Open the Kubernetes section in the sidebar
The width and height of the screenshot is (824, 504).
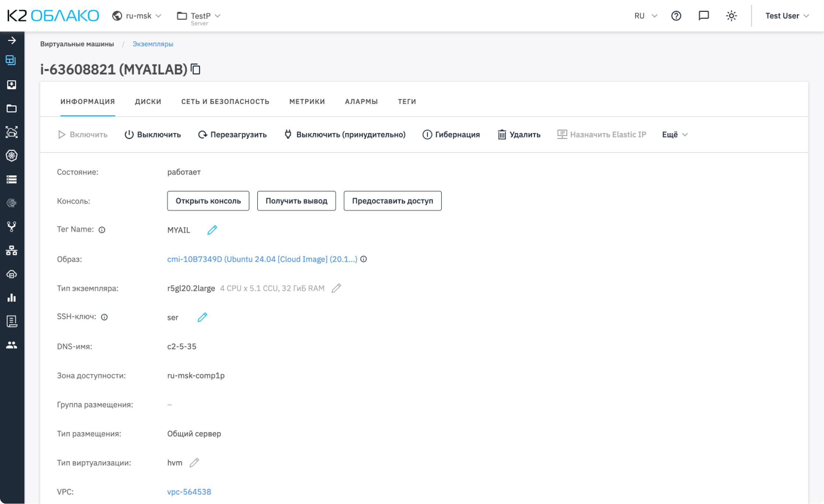(x=12, y=156)
